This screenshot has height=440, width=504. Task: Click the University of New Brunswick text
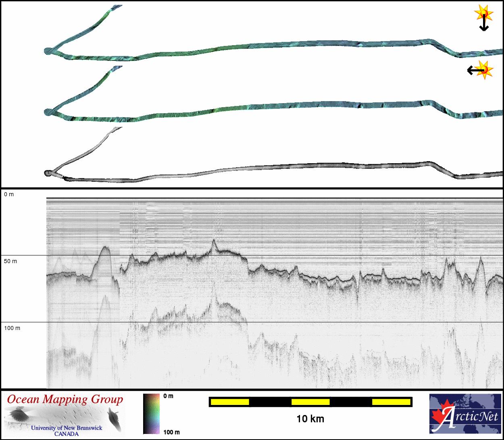click(x=67, y=428)
